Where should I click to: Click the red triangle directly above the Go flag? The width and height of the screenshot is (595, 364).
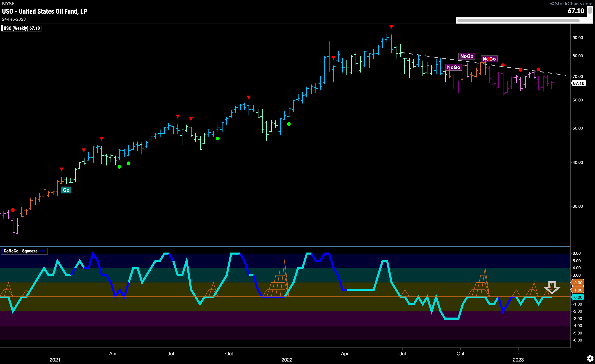(x=62, y=169)
